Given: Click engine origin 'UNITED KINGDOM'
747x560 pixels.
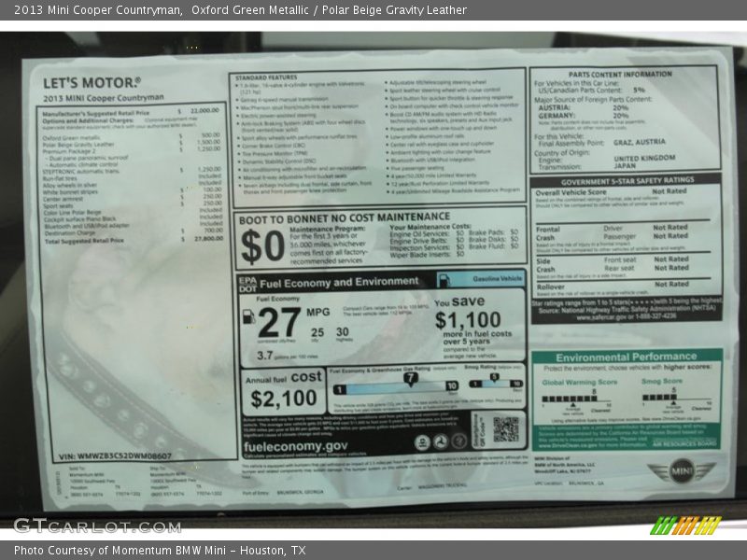Looking at the screenshot, I should [644, 158].
